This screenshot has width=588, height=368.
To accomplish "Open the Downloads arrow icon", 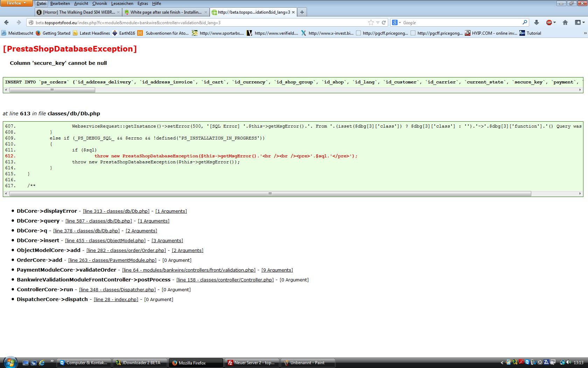I will pos(537,22).
